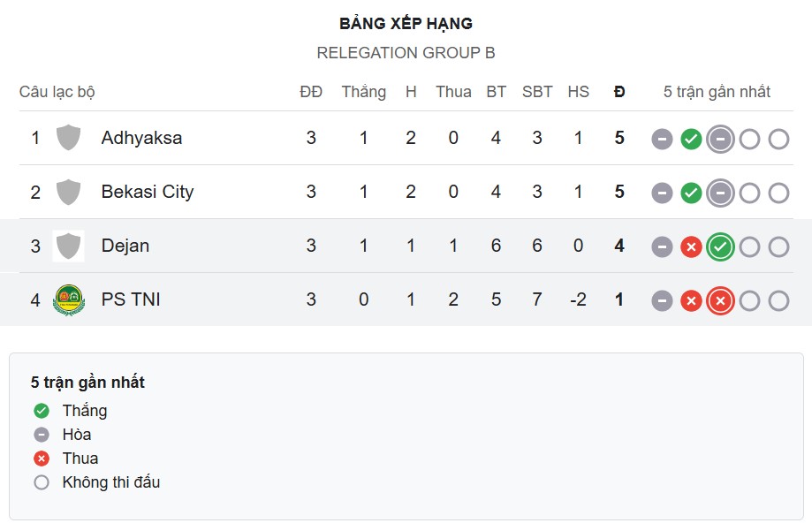The width and height of the screenshot is (812, 523).
Task: Click the 'RELEGATION GROUP B' heading
Action: [406, 52]
